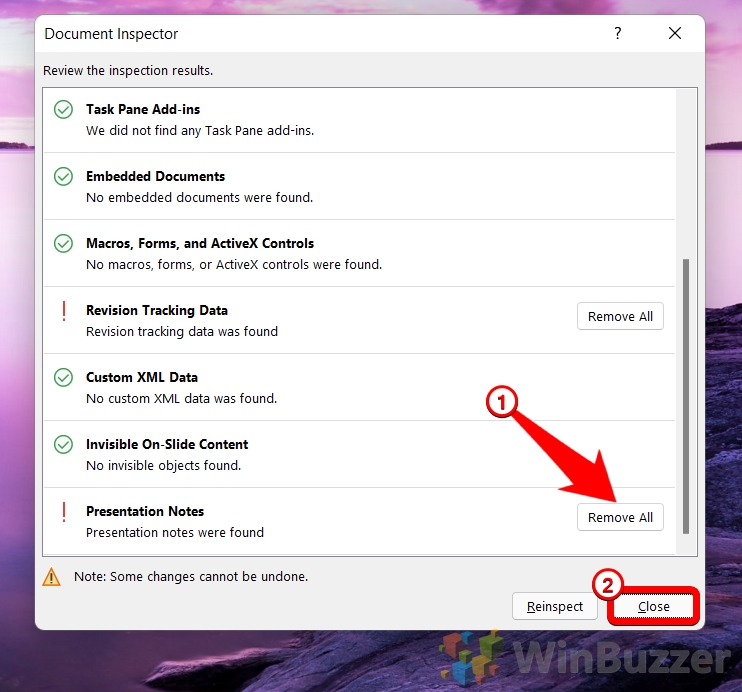Click the Document Inspector title text
The width and height of the screenshot is (742, 692).
click(111, 34)
